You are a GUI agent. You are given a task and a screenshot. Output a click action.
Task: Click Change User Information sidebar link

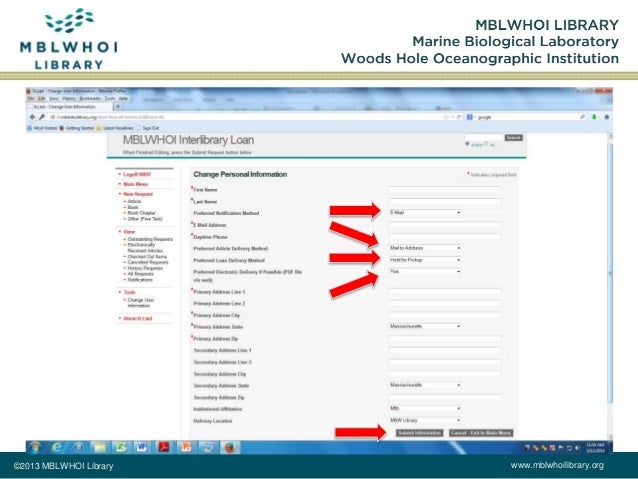141,303
